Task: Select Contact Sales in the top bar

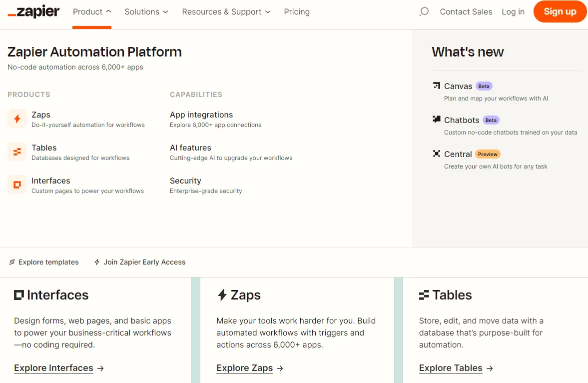Action: 466,11
